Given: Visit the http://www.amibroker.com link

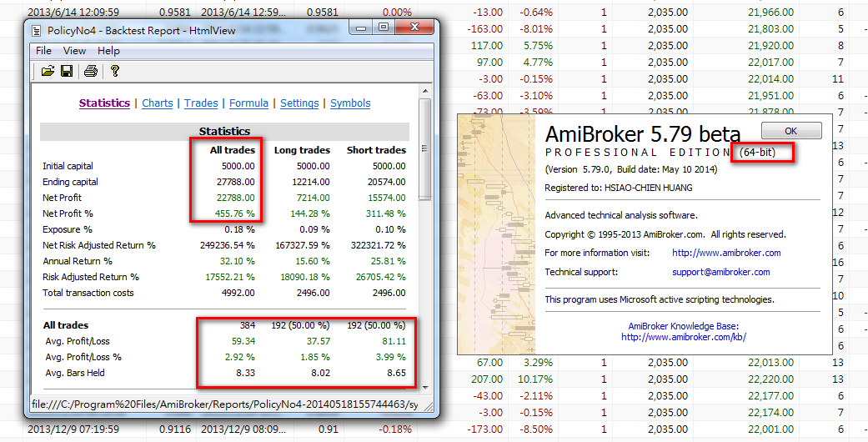Looking at the screenshot, I should (726, 253).
